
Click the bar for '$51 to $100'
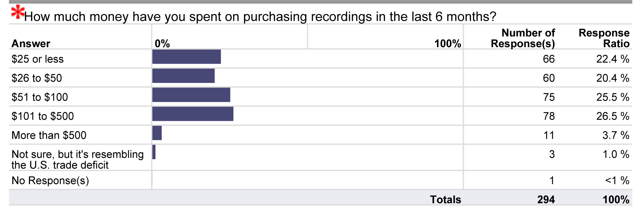[x=191, y=95]
